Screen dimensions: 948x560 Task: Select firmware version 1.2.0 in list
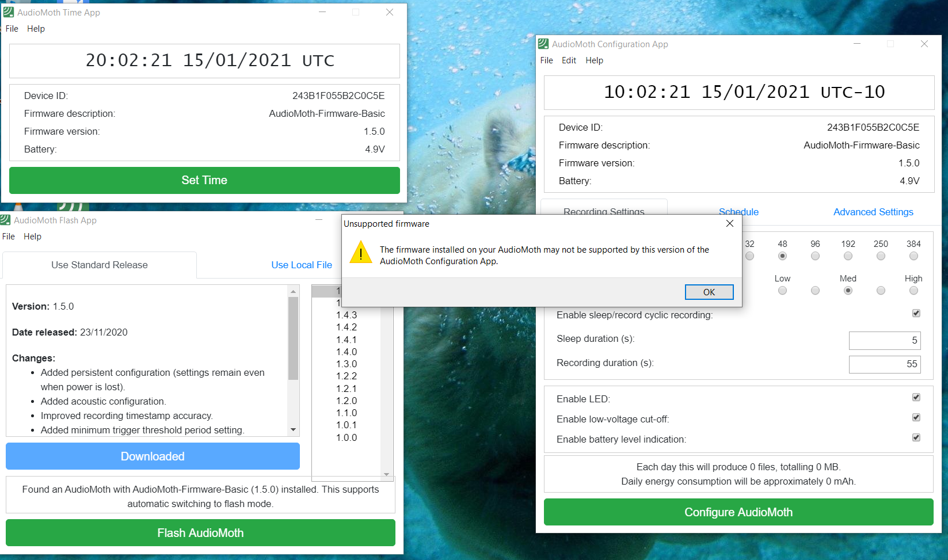(347, 401)
